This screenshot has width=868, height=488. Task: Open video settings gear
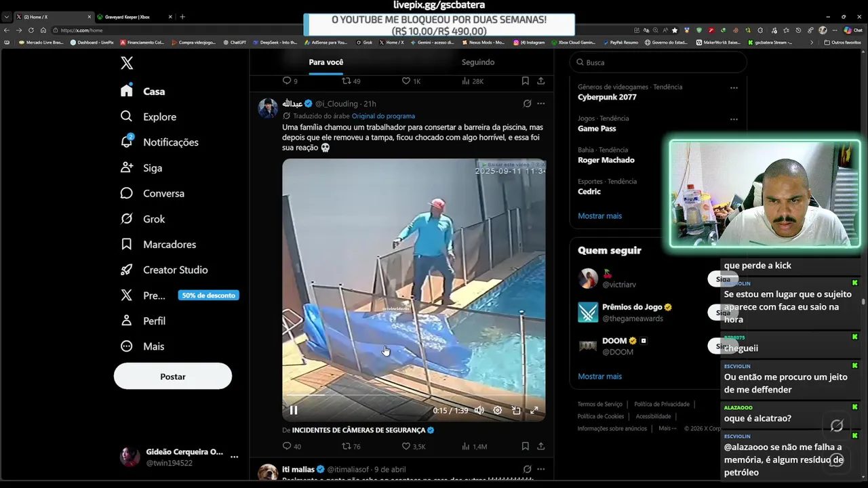click(498, 410)
